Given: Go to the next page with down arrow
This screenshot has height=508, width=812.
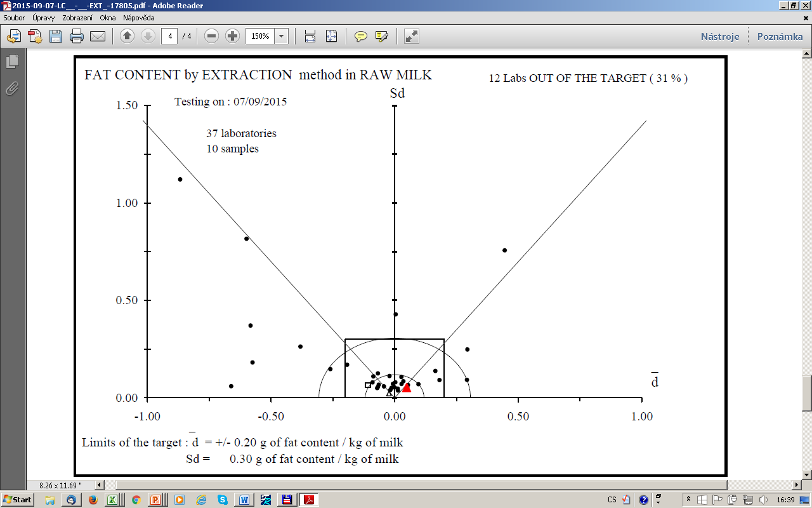Looking at the screenshot, I should tap(148, 36).
